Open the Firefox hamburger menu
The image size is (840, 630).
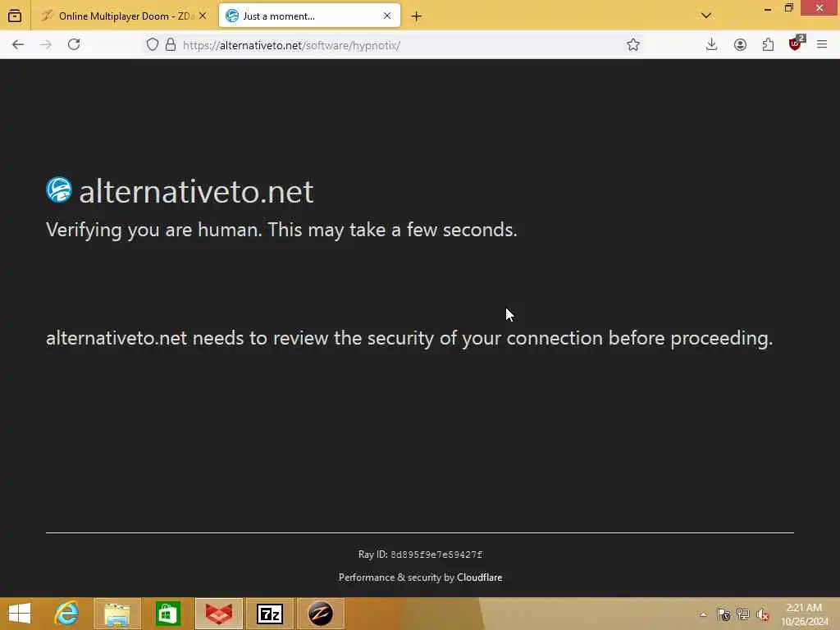[x=822, y=44]
